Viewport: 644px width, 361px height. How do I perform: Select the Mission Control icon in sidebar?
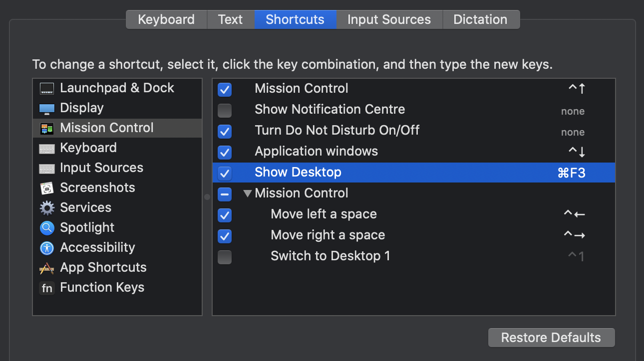[x=46, y=128]
